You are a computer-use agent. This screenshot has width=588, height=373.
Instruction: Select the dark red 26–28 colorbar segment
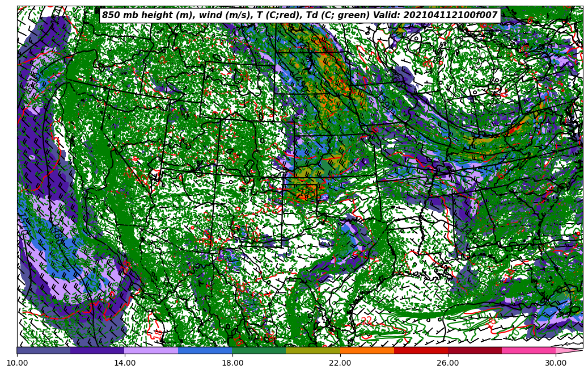coord(475,351)
